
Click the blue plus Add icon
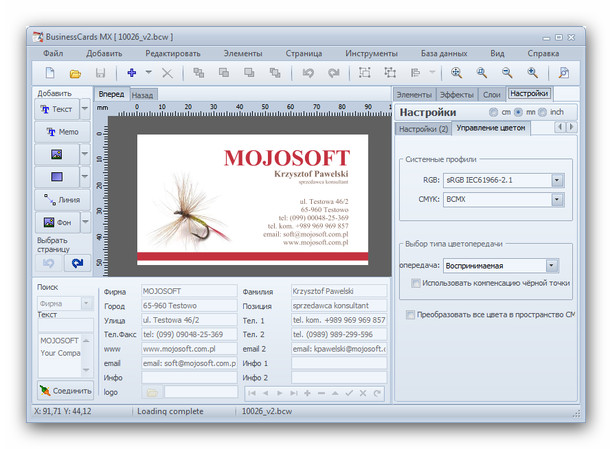coord(131,73)
